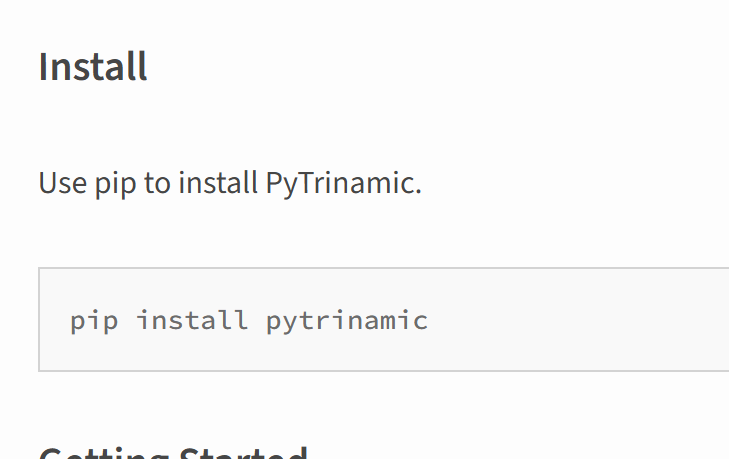The height and width of the screenshot is (459, 729).
Task: Click the period ending the PyTrinamic sentence
Action: [x=418, y=190]
